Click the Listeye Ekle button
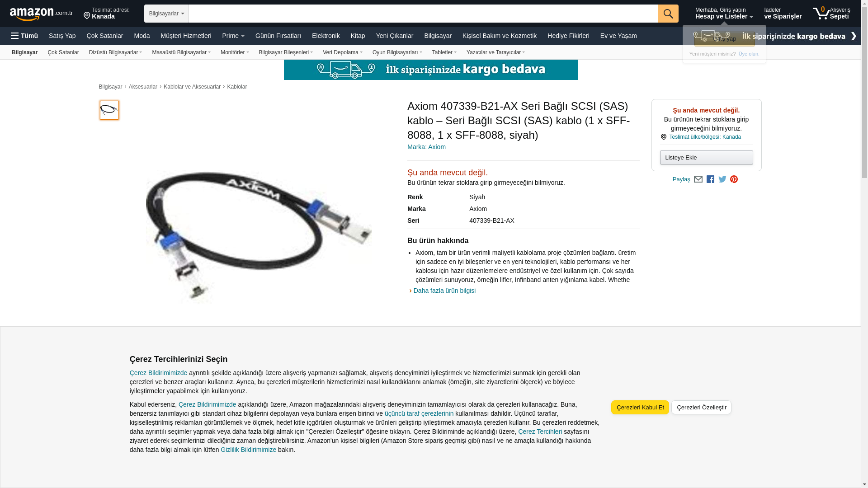The height and width of the screenshot is (488, 868). coord(706,158)
